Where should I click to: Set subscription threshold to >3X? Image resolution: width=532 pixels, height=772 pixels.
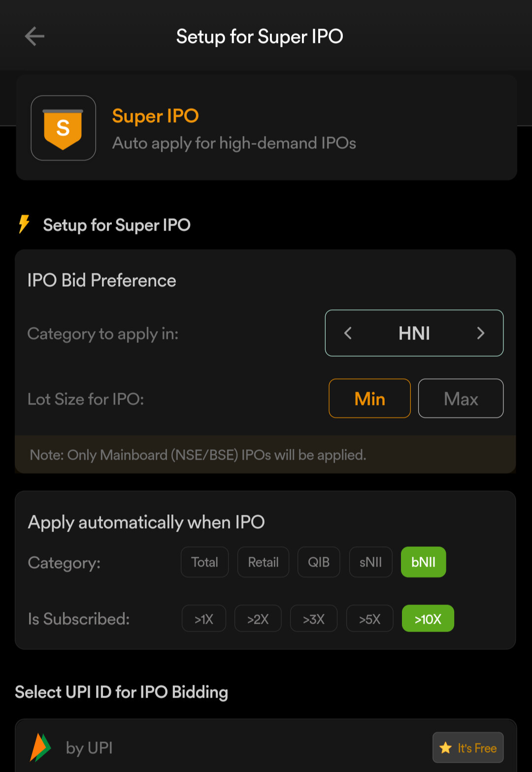pos(313,619)
